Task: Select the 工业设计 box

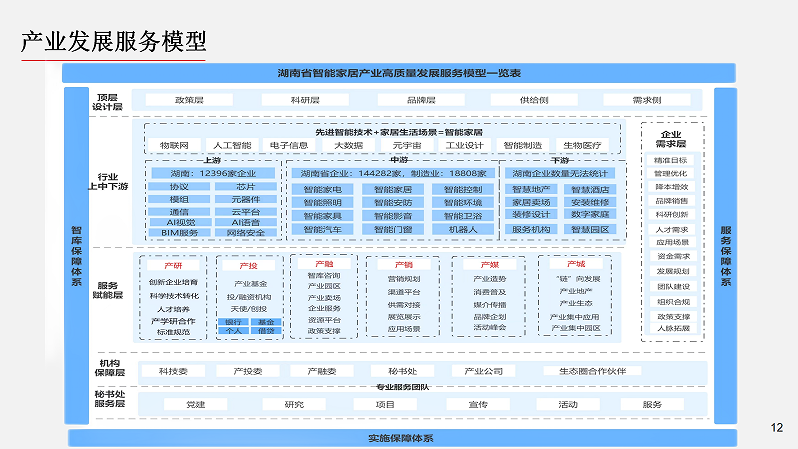Action: (x=465, y=145)
